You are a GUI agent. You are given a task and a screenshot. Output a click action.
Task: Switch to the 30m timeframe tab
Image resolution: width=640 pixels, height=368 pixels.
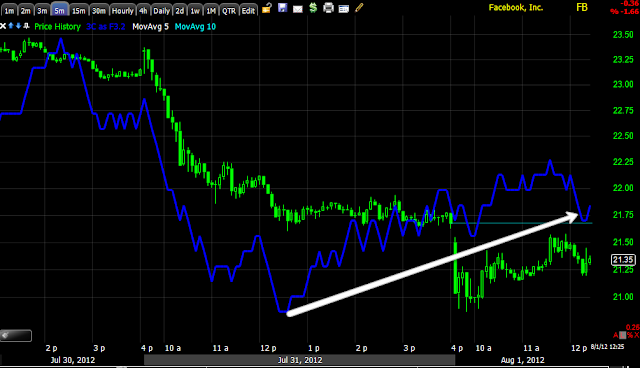click(99, 11)
